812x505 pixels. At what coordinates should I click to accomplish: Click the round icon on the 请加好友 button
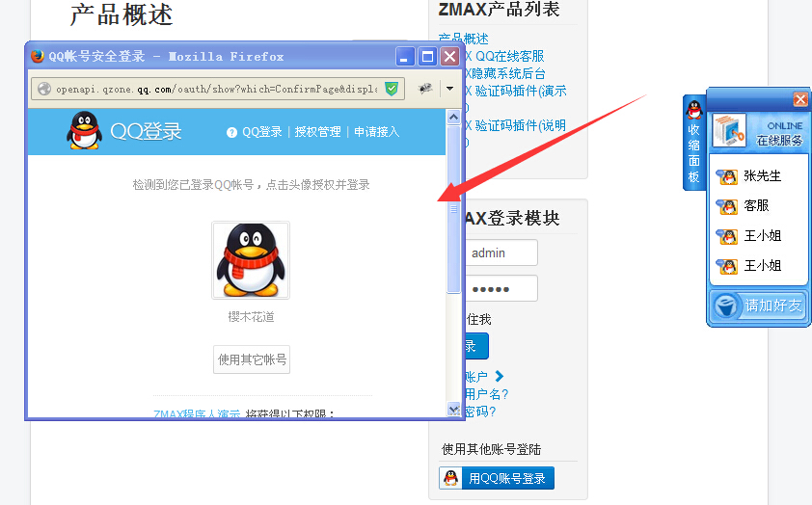coord(726,306)
